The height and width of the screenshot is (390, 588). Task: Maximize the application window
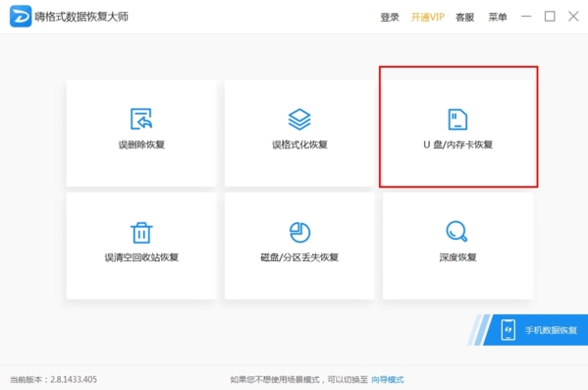point(550,17)
